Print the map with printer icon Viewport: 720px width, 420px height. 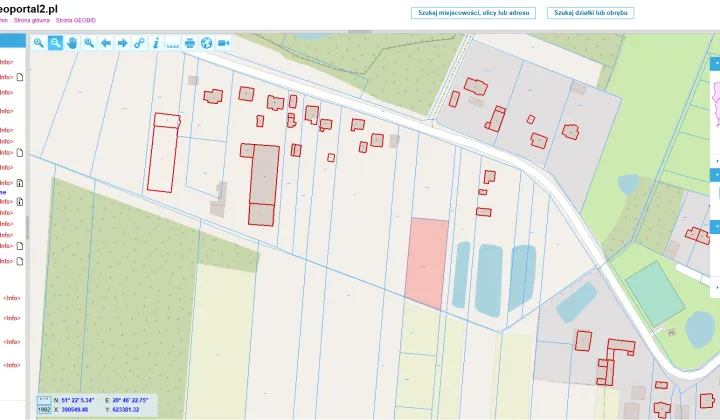pos(190,43)
